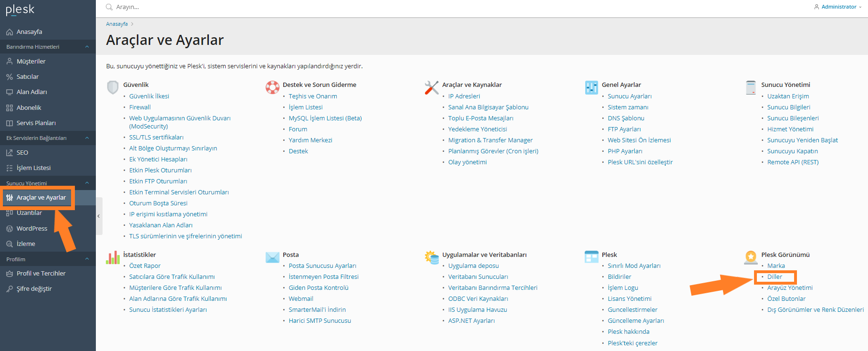
Task: Open the Marka link
Action: coord(776,266)
